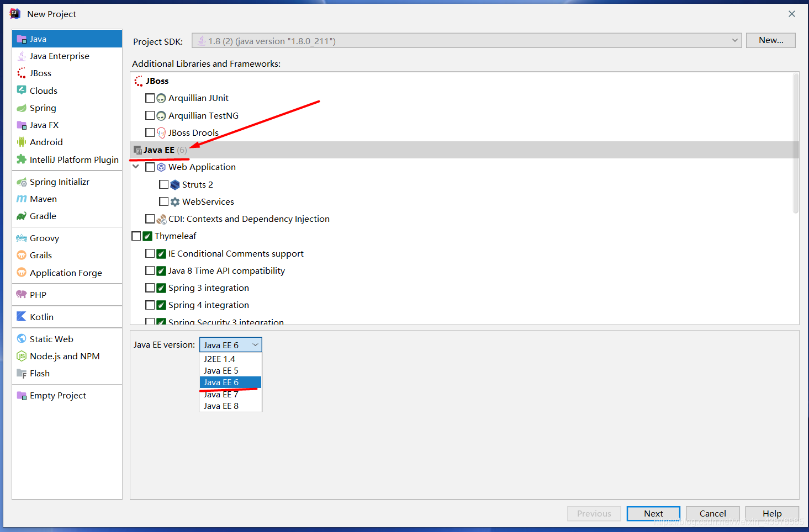Check Java 8 Time API compatibility box

pos(150,270)
